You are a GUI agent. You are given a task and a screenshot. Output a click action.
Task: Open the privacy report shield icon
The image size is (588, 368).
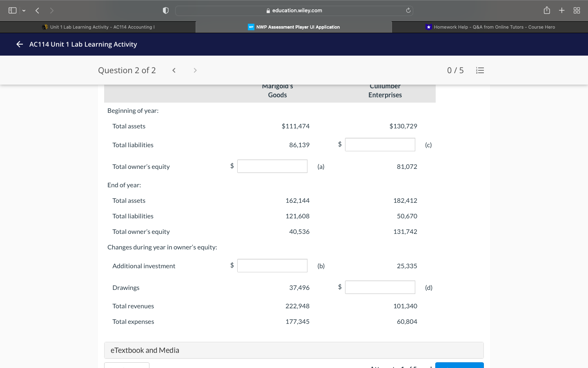(x=166, y=10)
